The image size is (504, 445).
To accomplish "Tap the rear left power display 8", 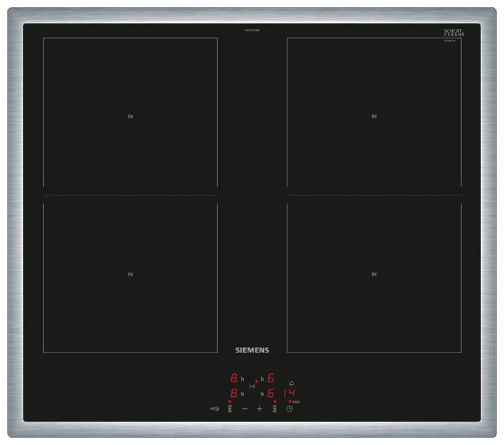I will [234, 378].
